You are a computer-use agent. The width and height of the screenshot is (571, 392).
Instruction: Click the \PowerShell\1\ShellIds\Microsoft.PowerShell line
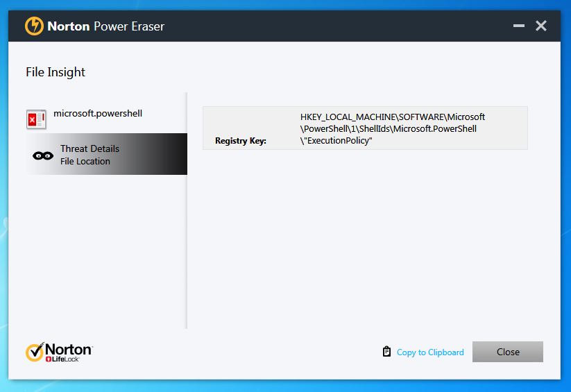(x=389, y=128)
